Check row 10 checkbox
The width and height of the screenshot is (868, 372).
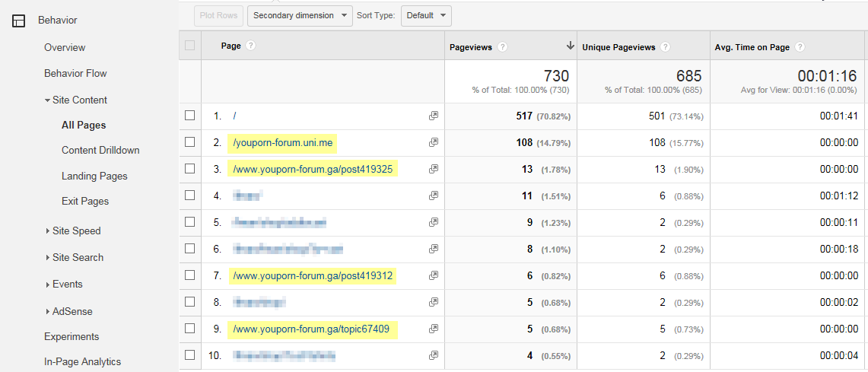pyautogui.click(x=190, y=355)
